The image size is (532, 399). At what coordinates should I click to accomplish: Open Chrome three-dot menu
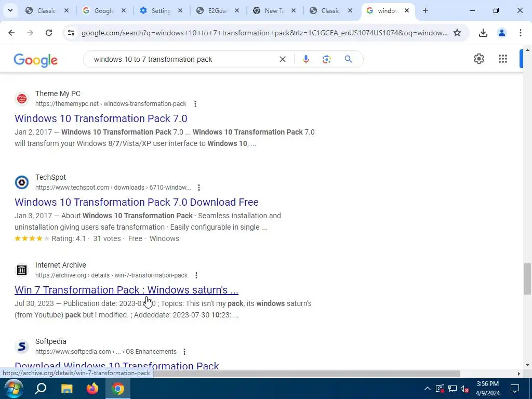pyautogui.click(x=520, y=33)
